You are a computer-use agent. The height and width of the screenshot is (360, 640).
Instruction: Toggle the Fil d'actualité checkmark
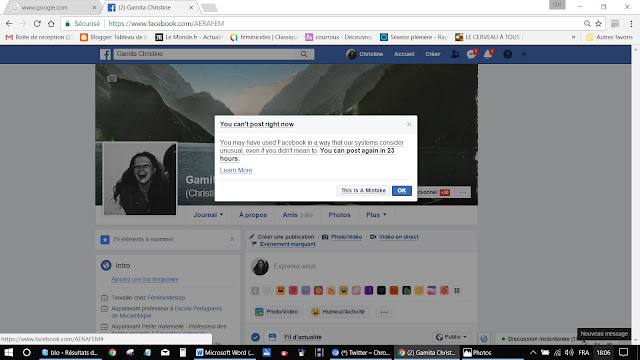pos(256,337)
